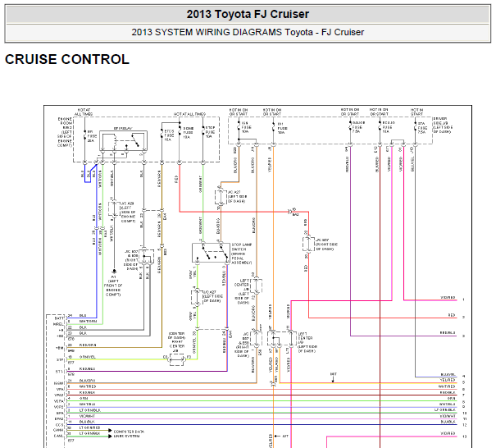Click the stop lamp switch symbol box
This screenshot has height=448, width=496.
pos(211,253)
